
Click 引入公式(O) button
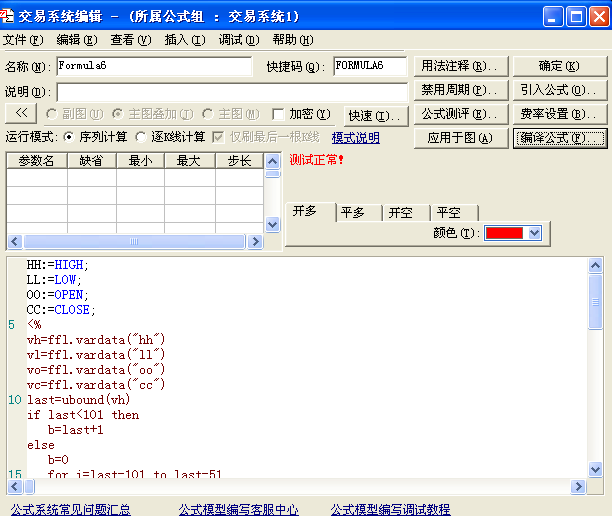click(560, 90)
